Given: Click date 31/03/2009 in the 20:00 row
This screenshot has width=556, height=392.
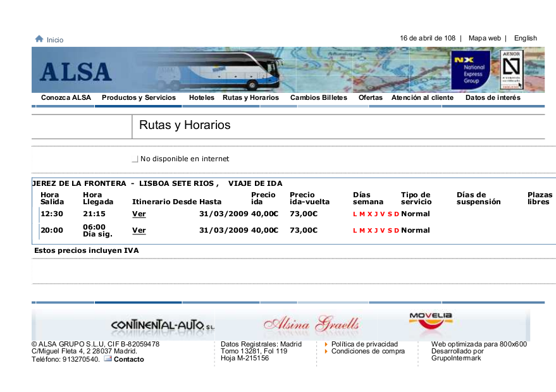Looking at the screenshot, I should pyautogui.click(x=224, y=230).
